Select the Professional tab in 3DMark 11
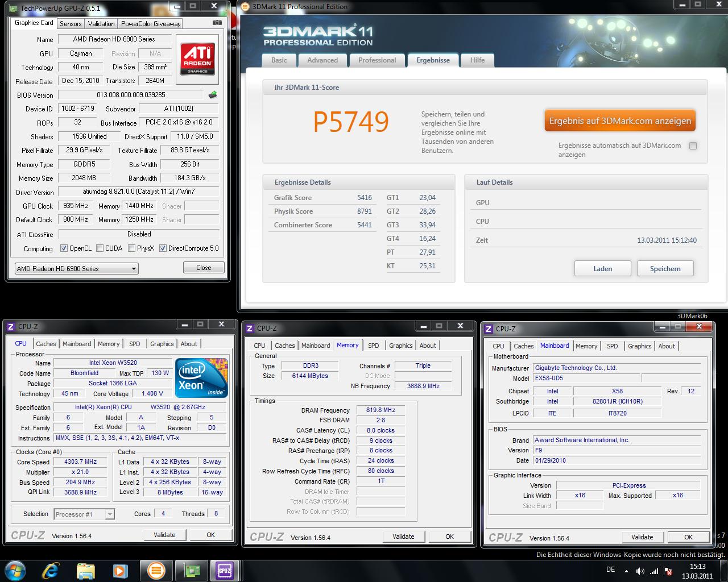The height and width of the screenshot is (582, 728). (x=377, y=60)
